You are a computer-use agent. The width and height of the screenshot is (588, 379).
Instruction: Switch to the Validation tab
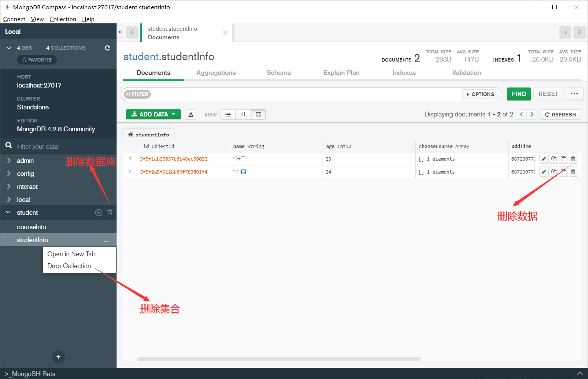click(x=466, y=73)
